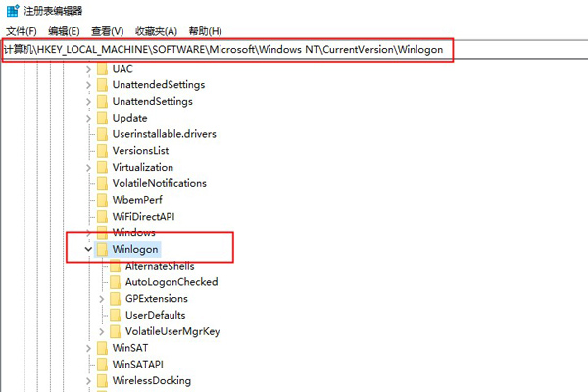Viewport: 588px width, 392px height.
Task: Click the VolatileNotifications folder icon
Action: pyautogui.click(x=102, y=183)
